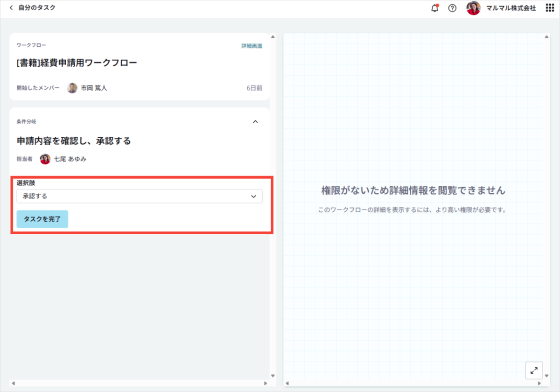Go back using the 自分のタスク arrow
The height and width of the screenshot is (392, 560).
pyautogui.click(x=11, y=8)
